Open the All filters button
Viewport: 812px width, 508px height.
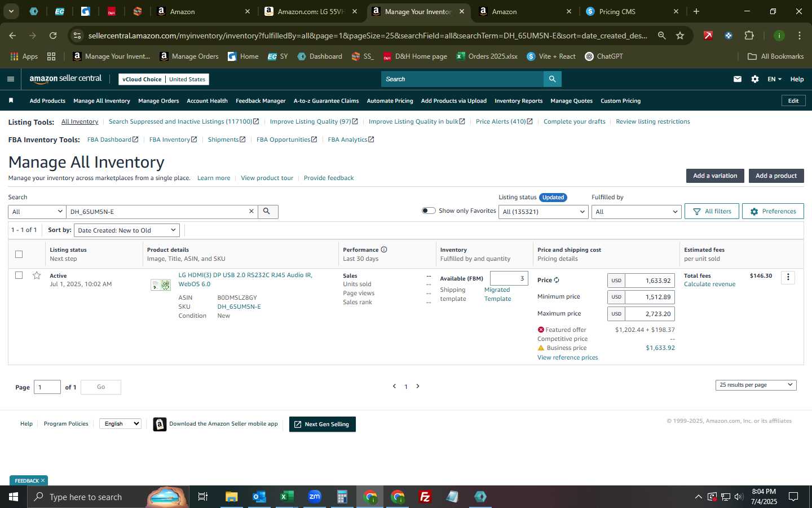(712, 211)
